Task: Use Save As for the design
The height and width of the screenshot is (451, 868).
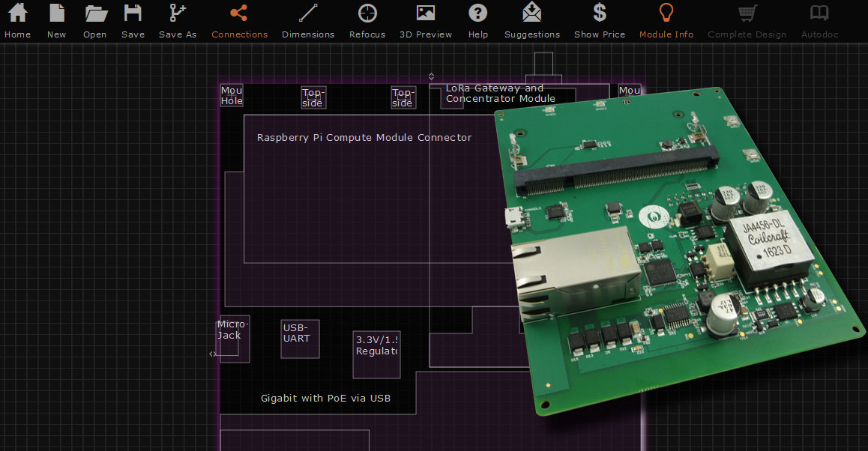Action: [177, 19]
